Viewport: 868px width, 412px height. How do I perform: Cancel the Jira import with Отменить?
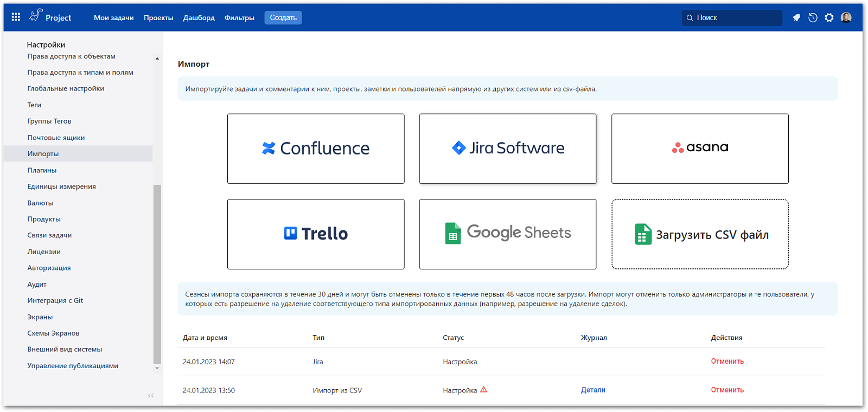click(x=727, y=362)
